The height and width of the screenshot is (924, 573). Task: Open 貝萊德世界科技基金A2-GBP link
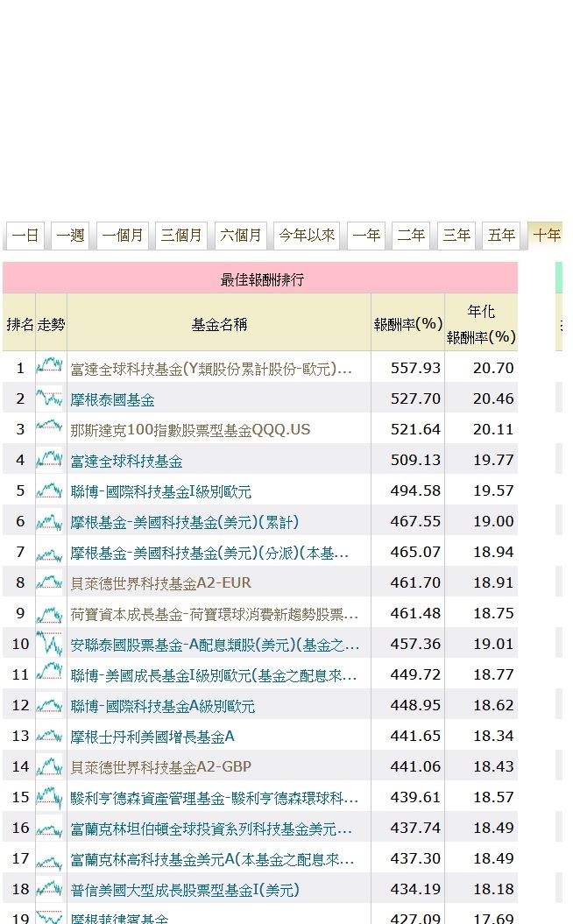coord(161,767)
